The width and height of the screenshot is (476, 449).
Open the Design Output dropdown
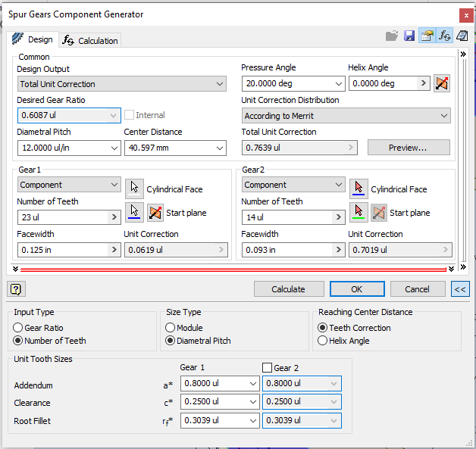(219, 84)
